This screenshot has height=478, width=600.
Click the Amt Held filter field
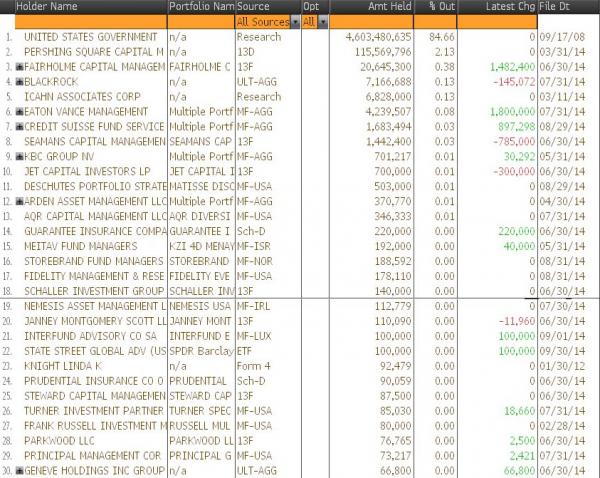[x=372, y=22]
